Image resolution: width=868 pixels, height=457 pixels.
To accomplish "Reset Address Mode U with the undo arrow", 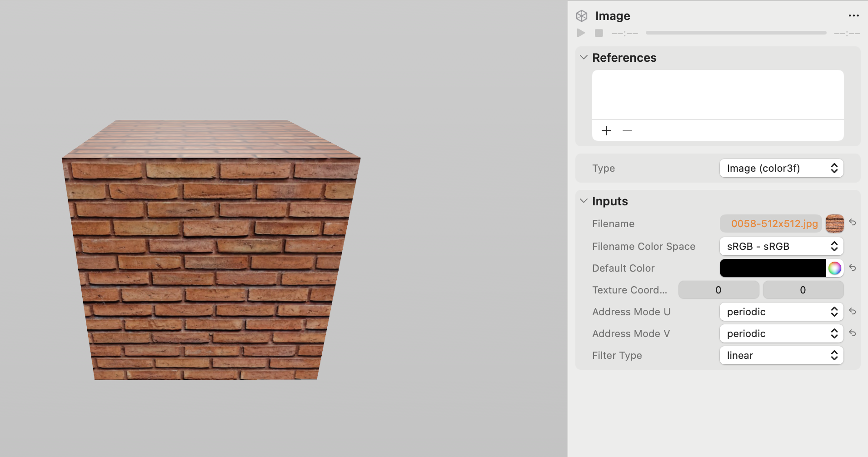I will coord(853,312).
